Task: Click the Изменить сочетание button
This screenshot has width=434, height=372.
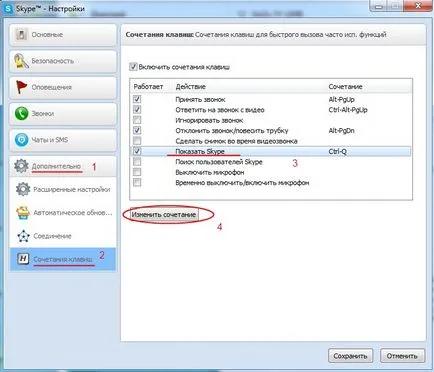Action: tap(164, 215)
